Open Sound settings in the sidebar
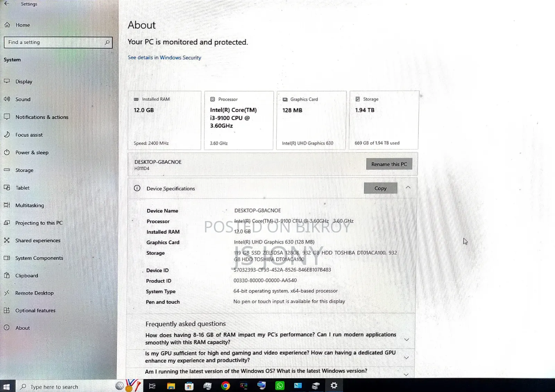The image size is (555, 392). (23, 99)
